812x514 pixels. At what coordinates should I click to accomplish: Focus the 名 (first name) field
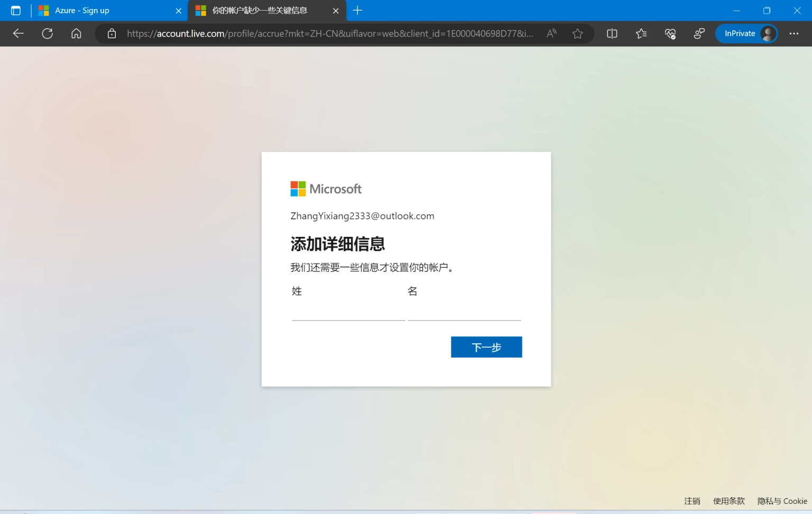click(x=464, y=311)
